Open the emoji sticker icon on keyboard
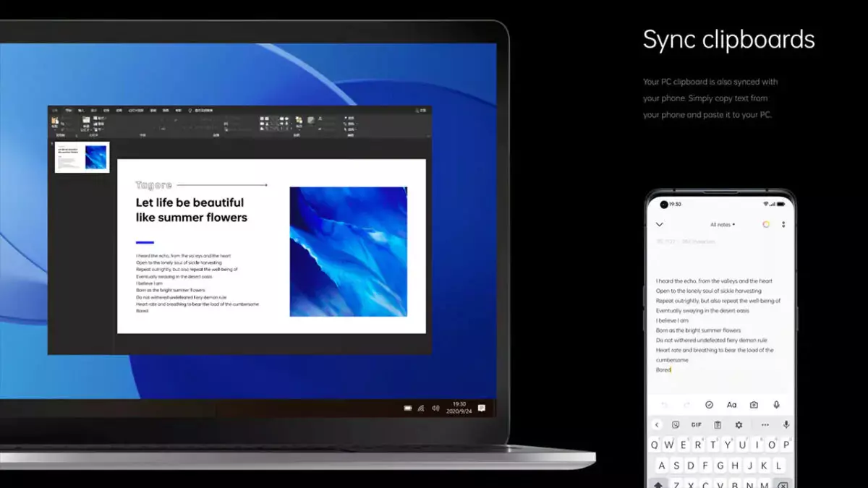This screenshot has width=868, height=488. pos(676,425)
